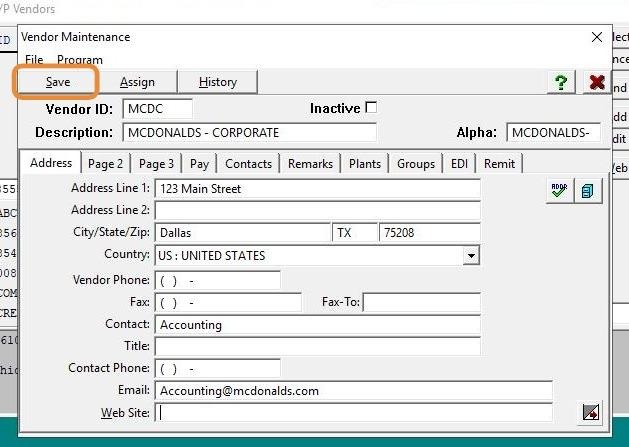Screen dimensions: 629x447
Task: Click the Contact field containing Accounting
Action: (318, 325)
